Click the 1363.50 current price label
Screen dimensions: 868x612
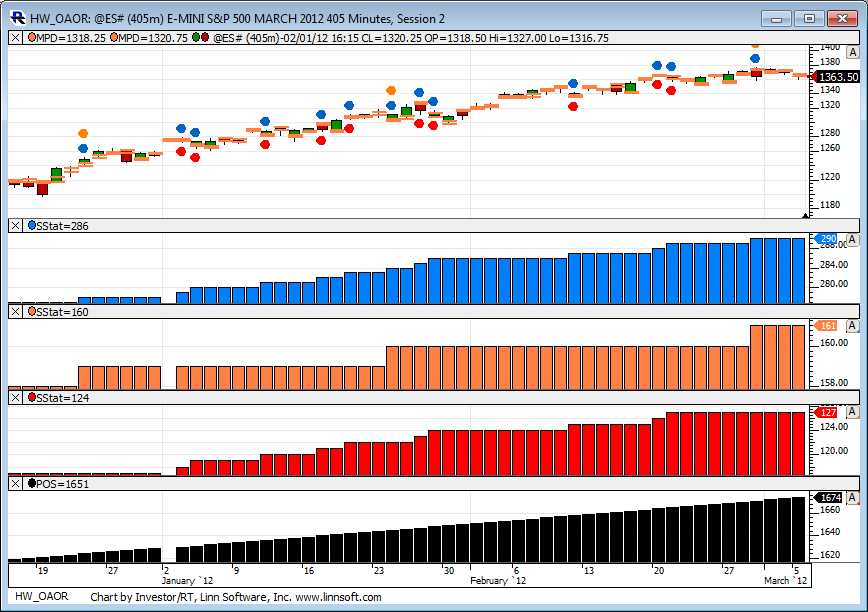tap(837, 77)
